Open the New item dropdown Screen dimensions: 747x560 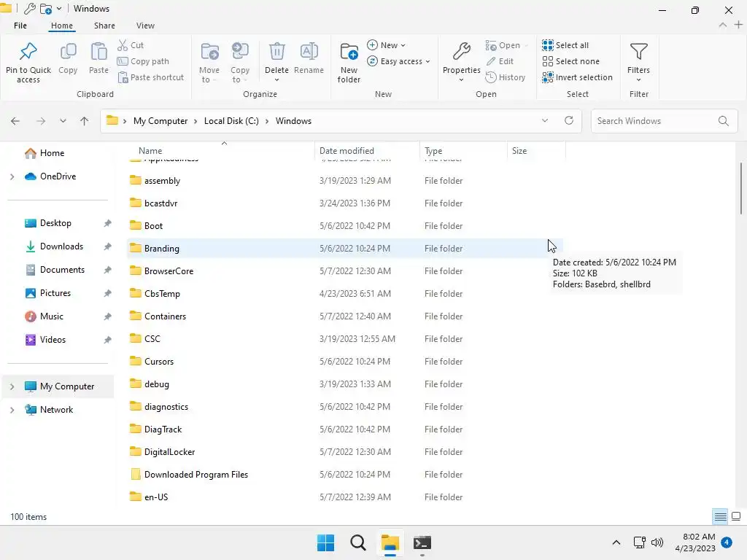click(x=387, y=44)
